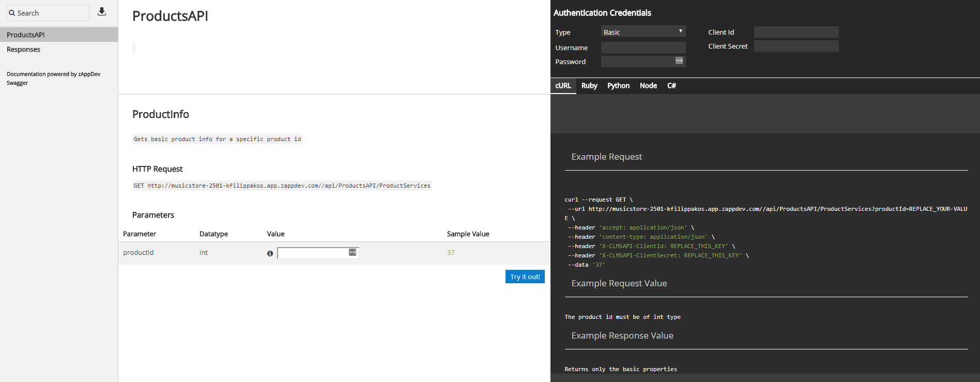Click the download icon beside search
Screen dimensions: 980x382
tap(102, 11)
